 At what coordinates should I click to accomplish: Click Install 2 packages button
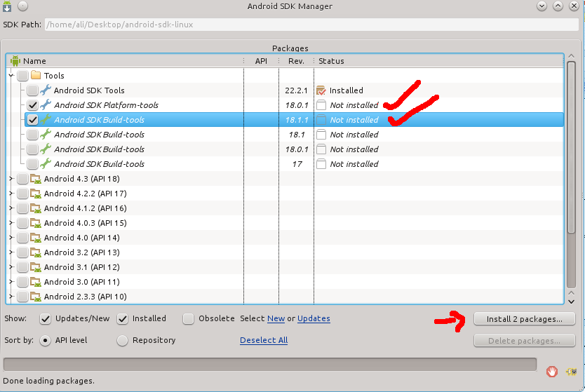click(x=524, y=319)
